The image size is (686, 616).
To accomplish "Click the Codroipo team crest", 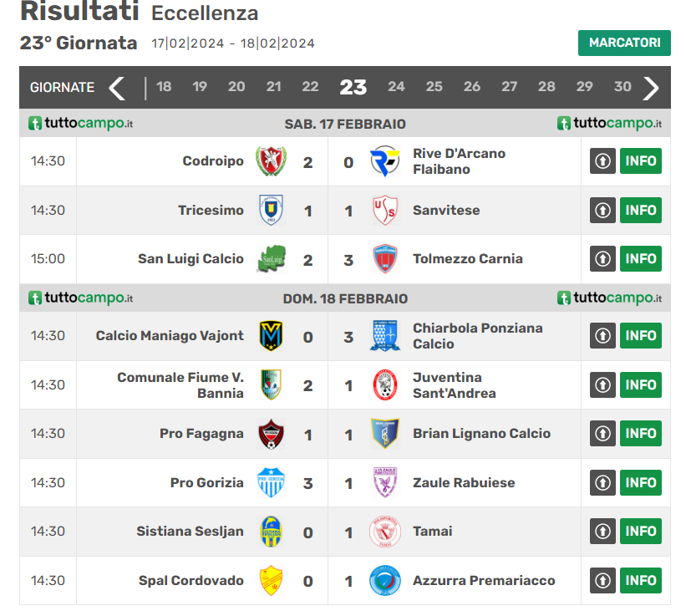I will coord(272,161).
